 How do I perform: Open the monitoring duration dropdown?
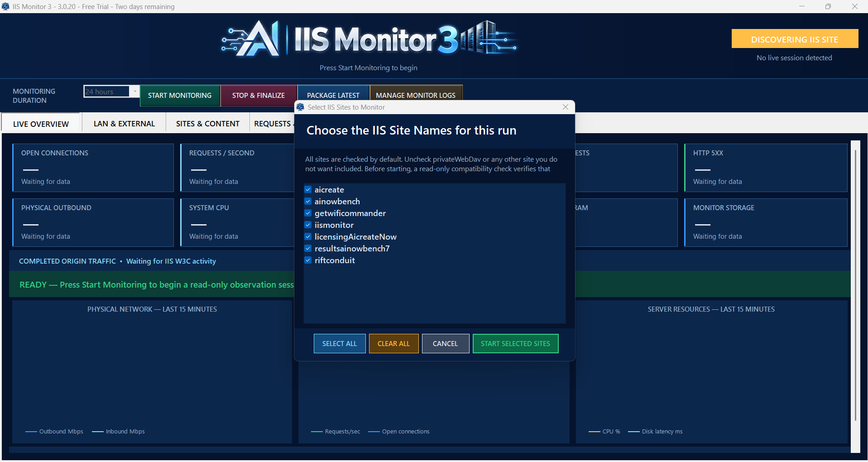coord(134,91)
